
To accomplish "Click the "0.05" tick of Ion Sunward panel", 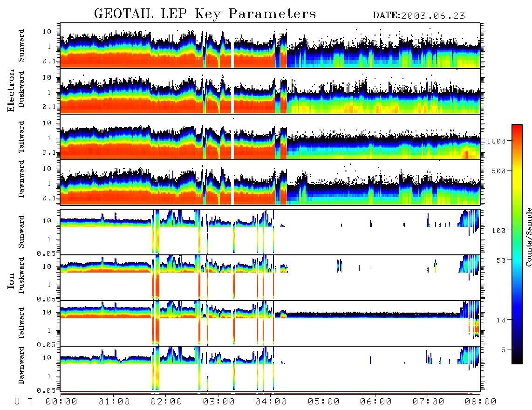I will [x=46, y=253].
